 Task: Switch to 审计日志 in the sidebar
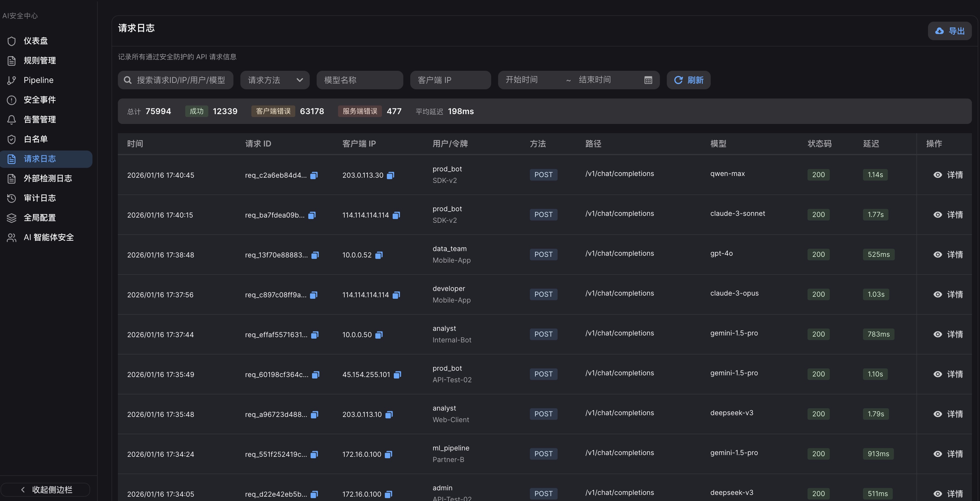tap(40, 198)
